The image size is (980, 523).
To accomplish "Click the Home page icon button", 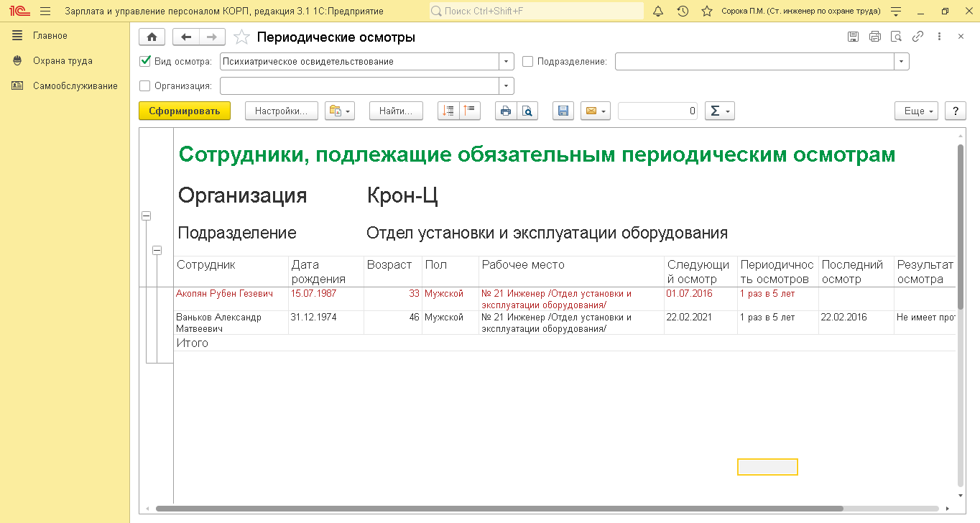I will [152, 37].
